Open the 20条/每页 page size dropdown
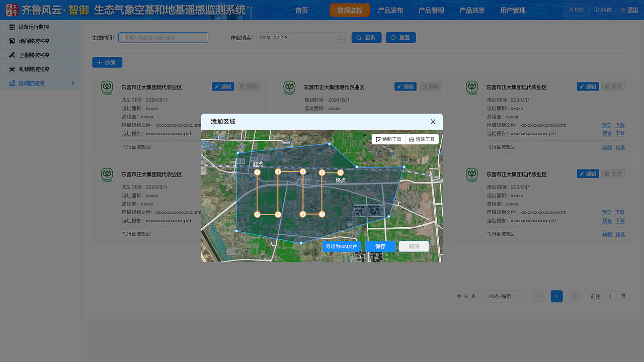 [505, 296]
